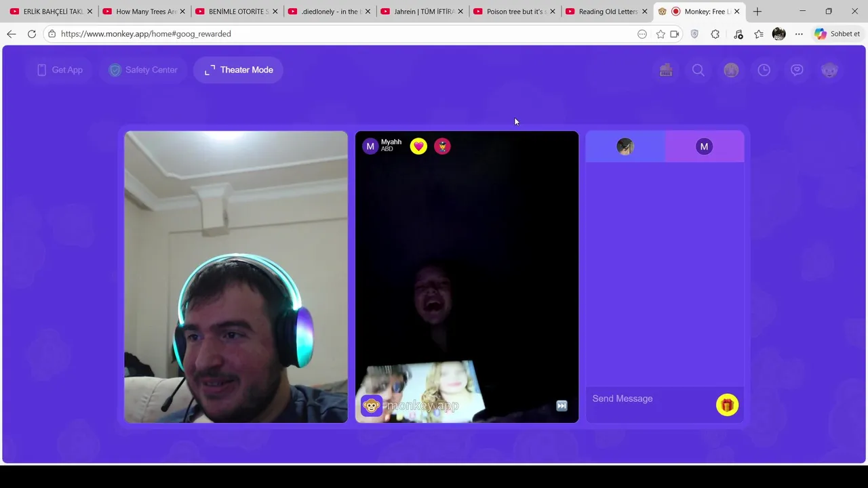This screenshot has width=868, height=488.
Task: Click the gift button beside message box
Action: point(727,405)
